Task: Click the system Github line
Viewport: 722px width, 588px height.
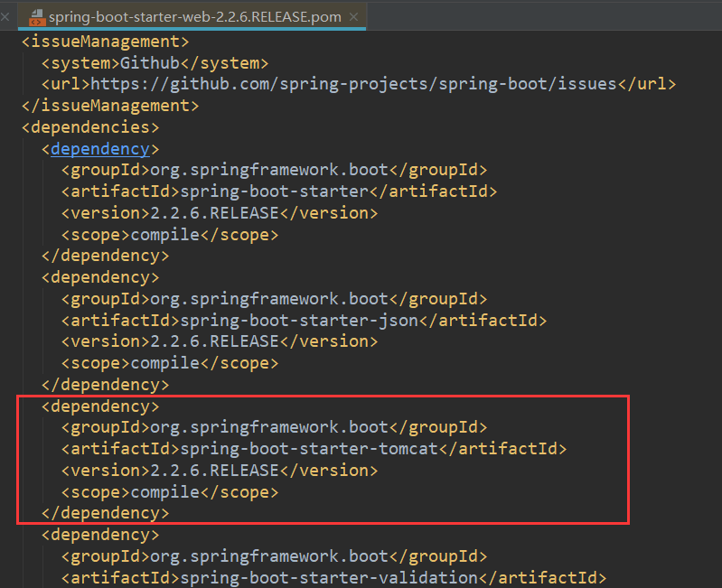Action: [155, 63]
